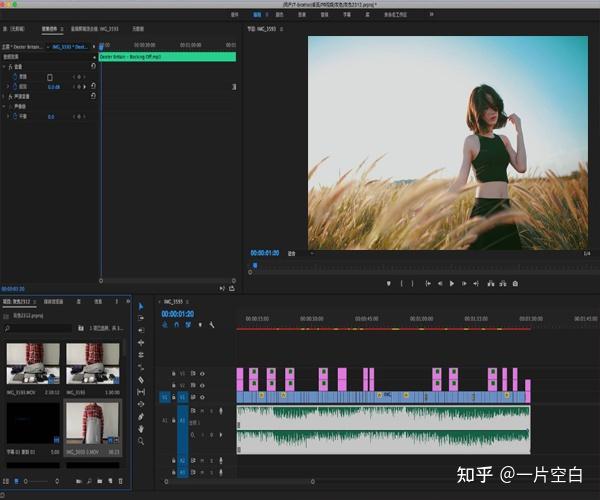The image size is (600, 500).
Task: Step forward one frame in program monitor
Action: [464, 283]
